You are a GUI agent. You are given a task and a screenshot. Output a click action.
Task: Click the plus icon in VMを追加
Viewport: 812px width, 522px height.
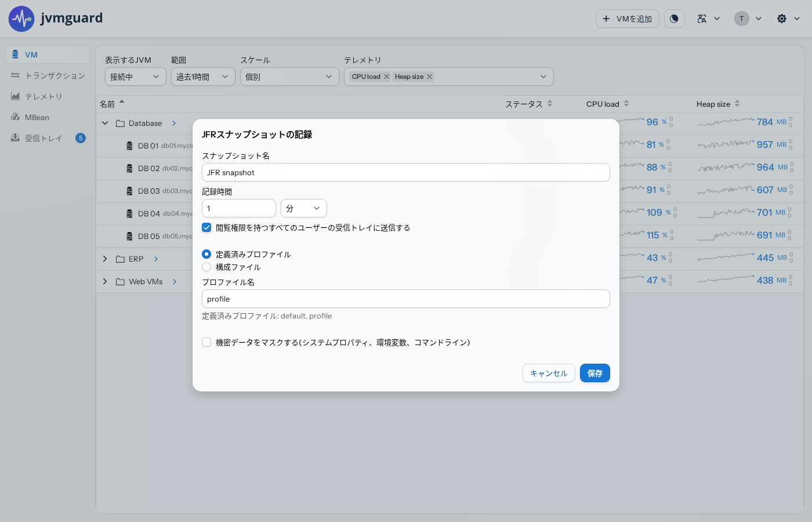606,19
